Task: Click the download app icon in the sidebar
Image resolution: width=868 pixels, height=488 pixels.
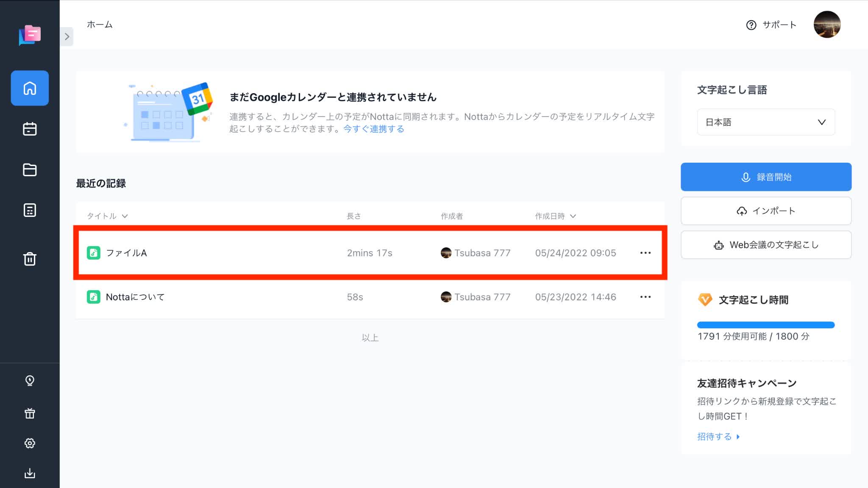Action: [x=30, y=473]
